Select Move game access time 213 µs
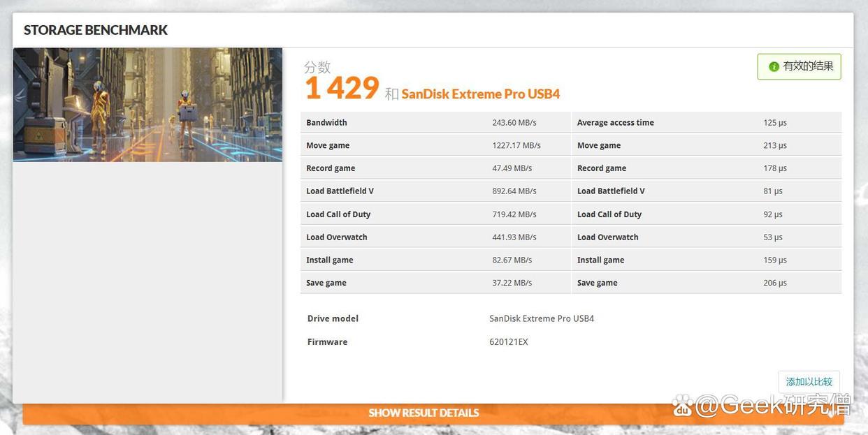Viewport: 868px width, 435px height. coord(775,145)
